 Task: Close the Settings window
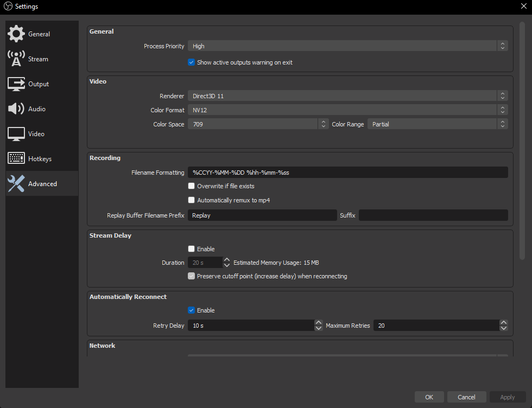pos(523,6)
